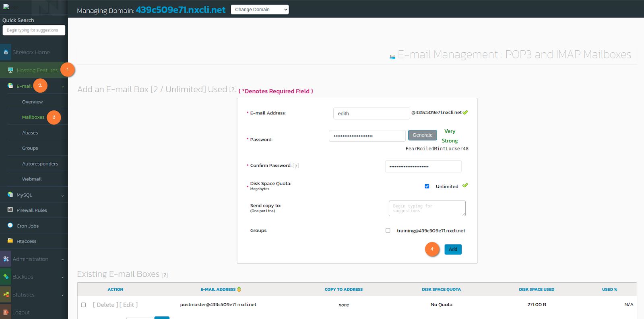The image size is (644, 319).
Task: Click the Generate password button
Action: [x=422, y=135]
